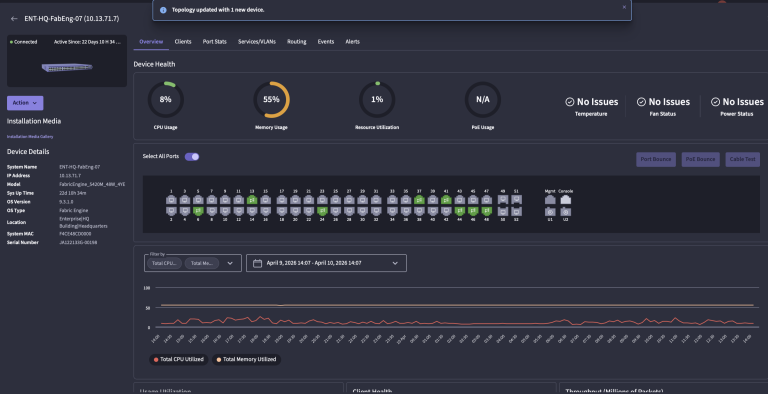Screen dimensions: 768x394
Task: Select uplink port 52
Action: click(516, 211)
